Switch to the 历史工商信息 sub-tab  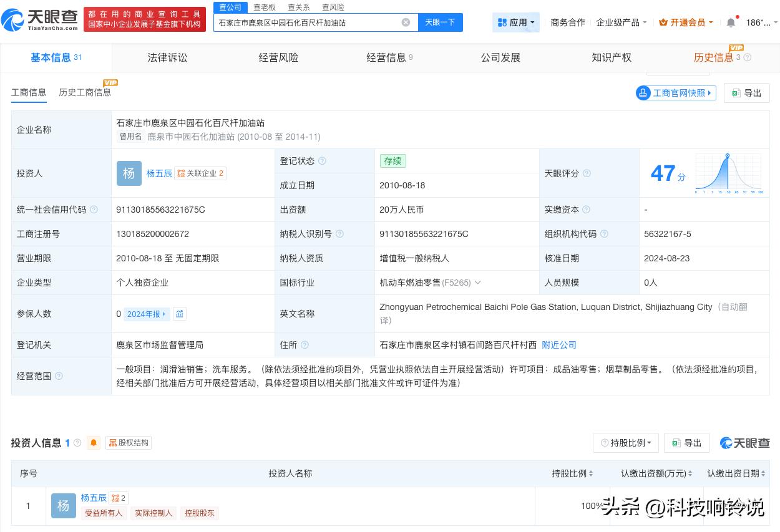tap(85, 91)
